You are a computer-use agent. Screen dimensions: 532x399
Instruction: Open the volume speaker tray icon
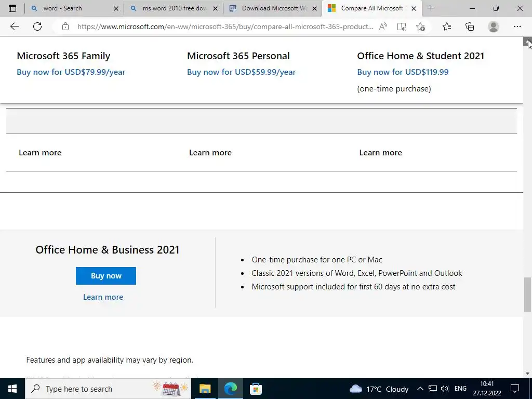tap(445, 389)
